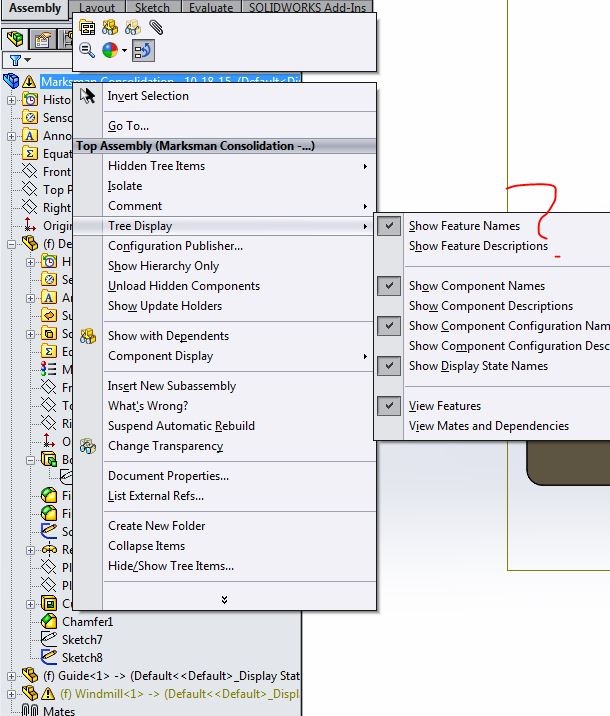Expand the Guide<1> component node
The height and width of the screenshot is (716, 610).
11,676
